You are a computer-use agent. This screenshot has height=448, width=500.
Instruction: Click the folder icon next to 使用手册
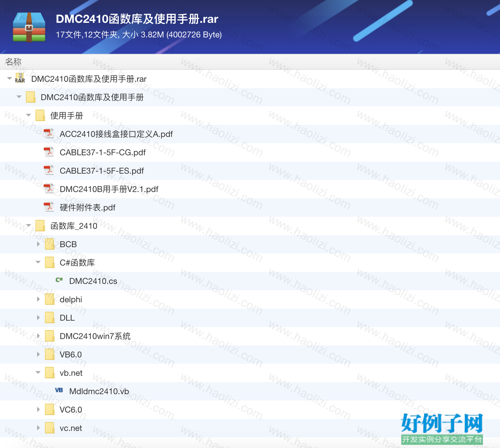pyautogui.click(x=40, y=115)
